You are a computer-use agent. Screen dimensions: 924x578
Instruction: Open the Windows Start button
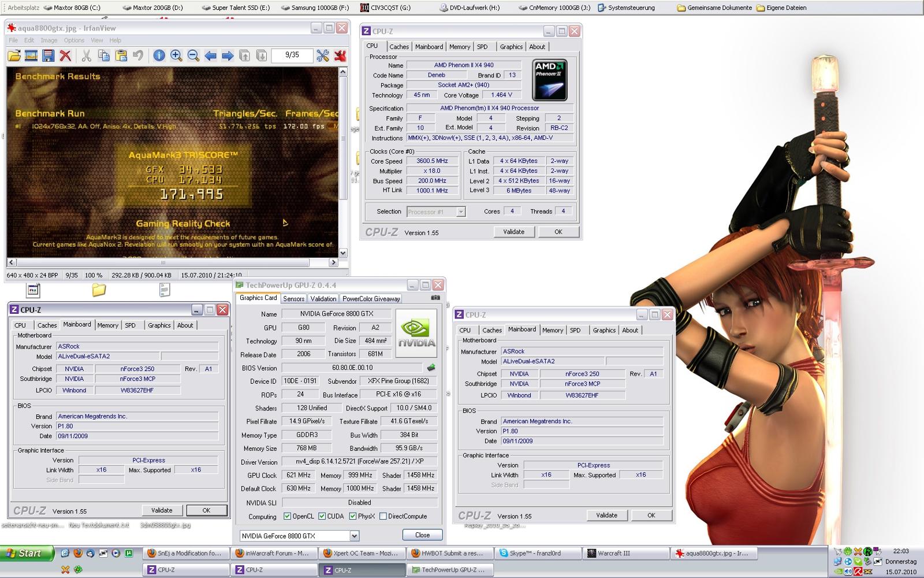coord(27,553)
